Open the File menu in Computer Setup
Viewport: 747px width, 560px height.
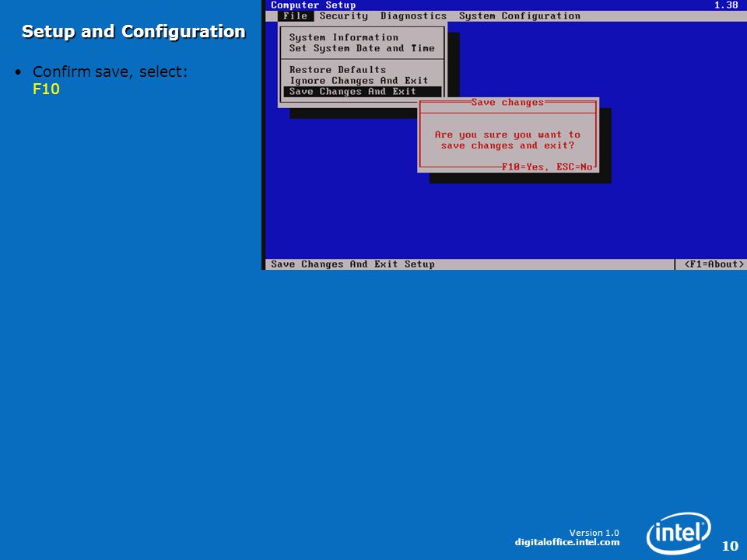296,16
